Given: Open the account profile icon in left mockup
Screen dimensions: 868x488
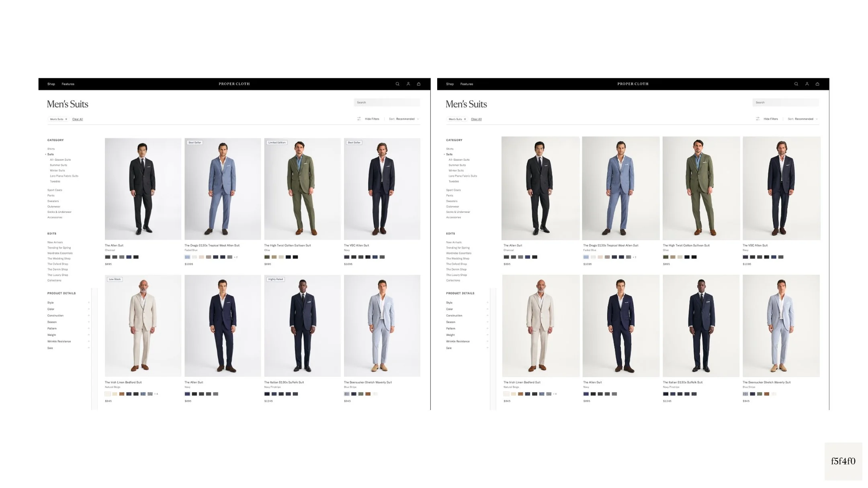Looking at the screenshot, I should tap(408, 84).
